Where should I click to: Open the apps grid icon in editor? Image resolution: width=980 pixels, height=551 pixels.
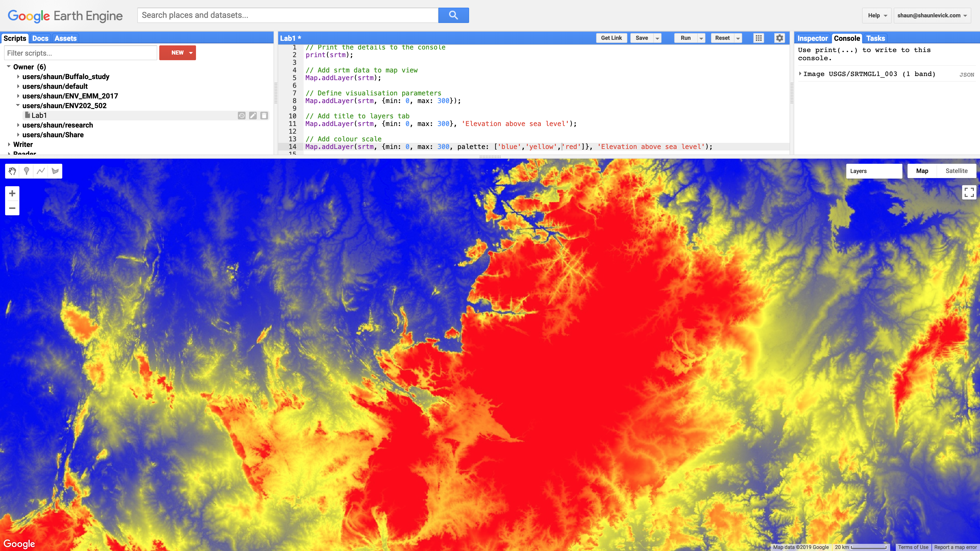coord(758,38)
